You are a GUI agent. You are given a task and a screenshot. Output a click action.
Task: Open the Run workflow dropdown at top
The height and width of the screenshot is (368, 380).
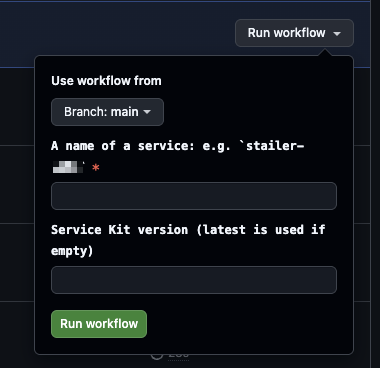[x=294, y=33]
